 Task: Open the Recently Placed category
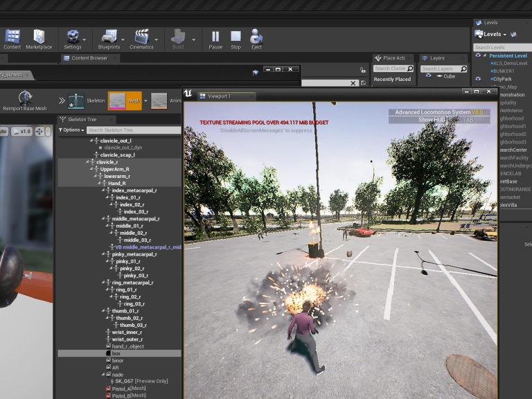392,80
